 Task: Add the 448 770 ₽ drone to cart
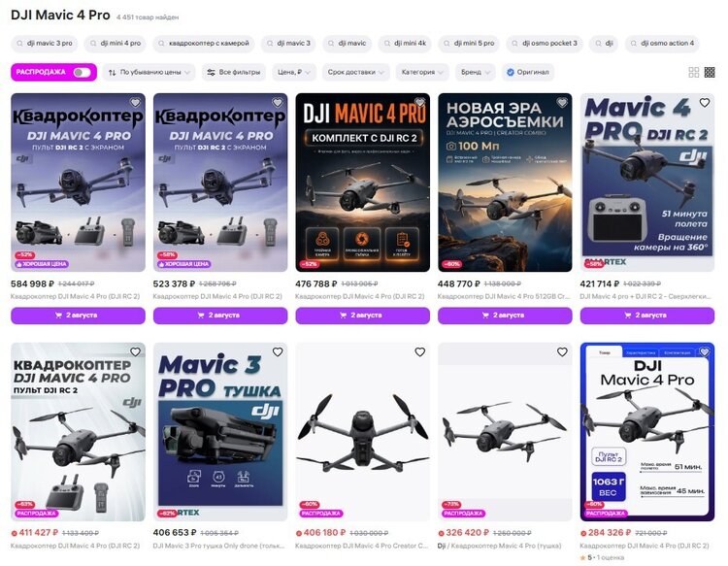point(505,316)
